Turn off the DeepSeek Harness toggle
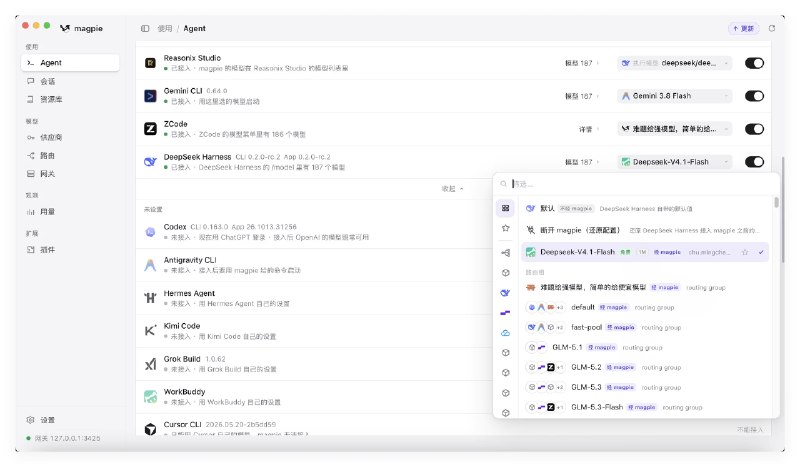 tap(754, 162)
